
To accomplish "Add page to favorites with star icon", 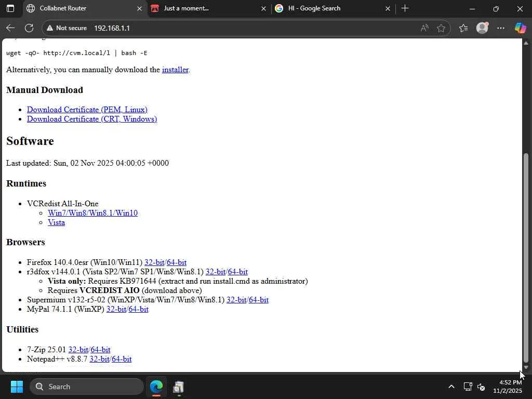I will [441, 28].
